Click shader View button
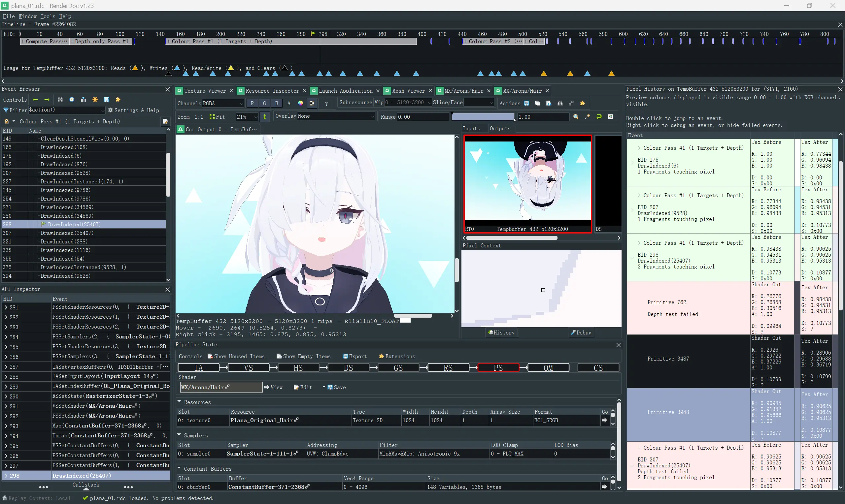Screen dimensions: 845x504 pos(273,387)
